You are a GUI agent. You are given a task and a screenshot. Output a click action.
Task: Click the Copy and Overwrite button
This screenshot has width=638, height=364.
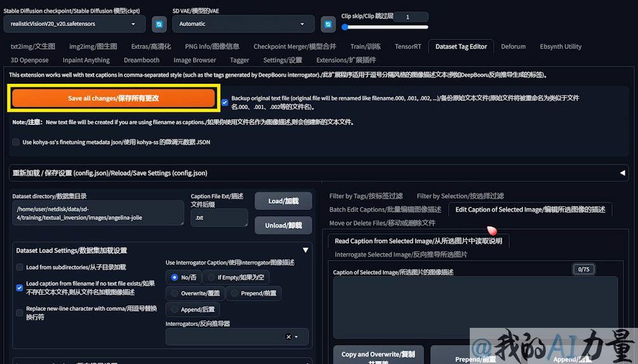pyautogui.click(x=378, y=355)
